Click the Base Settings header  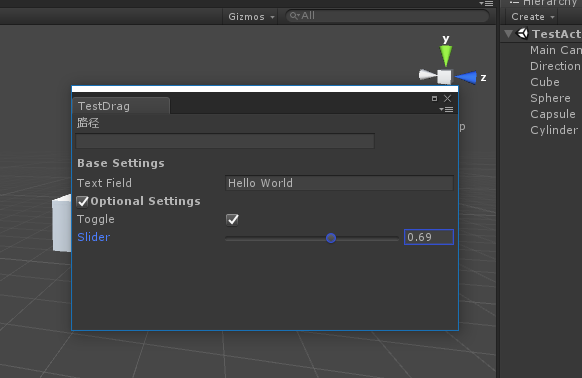[x=121, y=163]
